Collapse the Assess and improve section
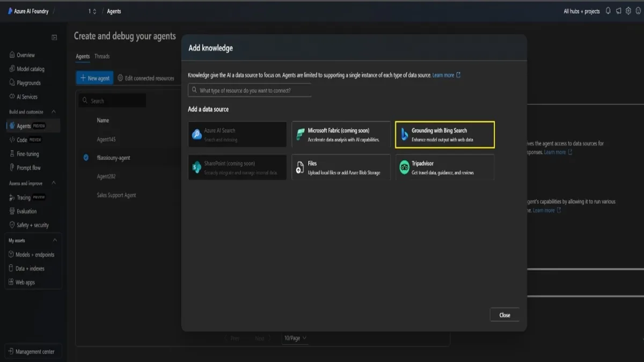 click(54, 183)
